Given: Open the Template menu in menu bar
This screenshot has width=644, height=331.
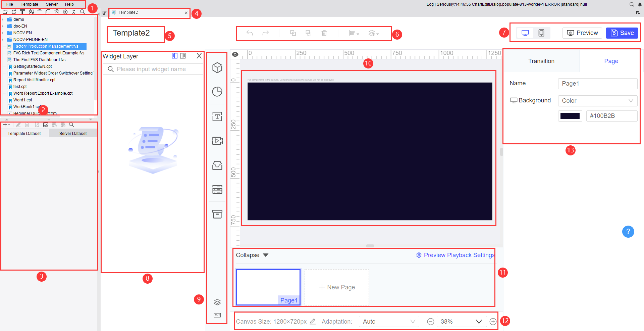Looking at the screenshot, I should tap(30, 4).
